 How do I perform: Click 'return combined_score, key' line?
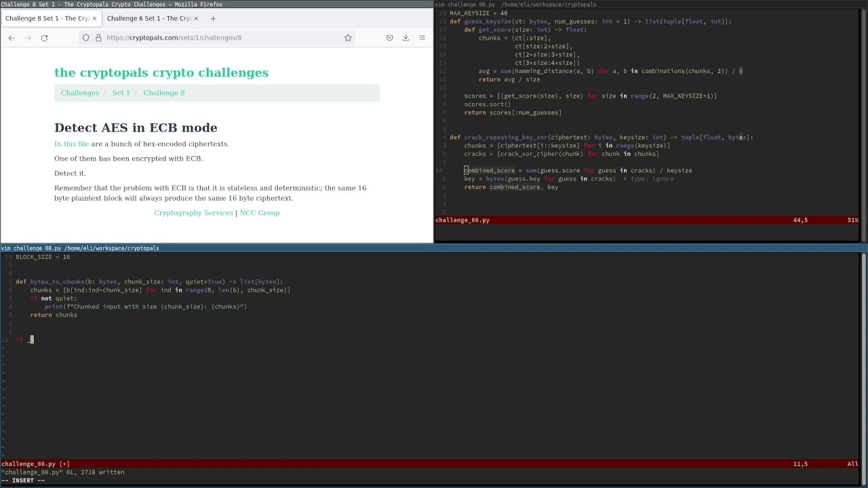click(511, 187)
